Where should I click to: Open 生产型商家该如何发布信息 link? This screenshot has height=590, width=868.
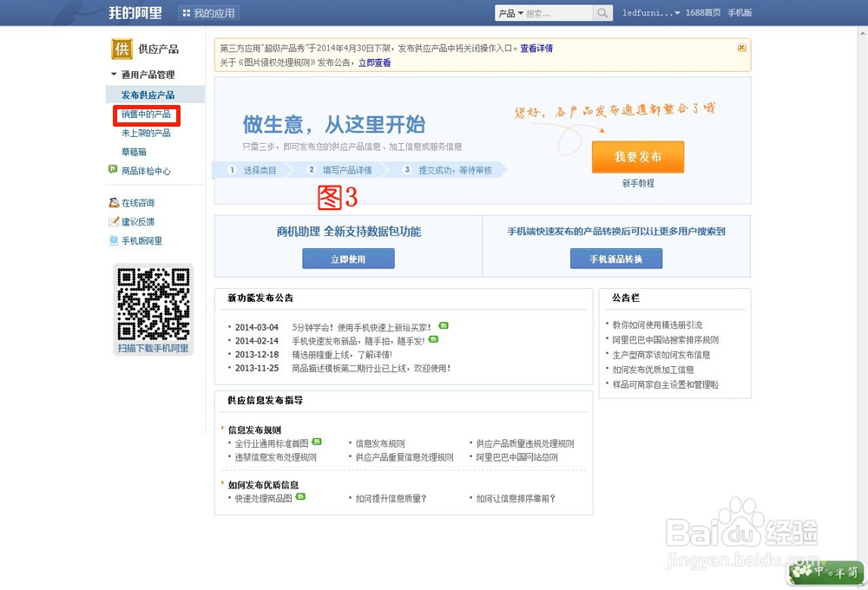coord(661,355)
